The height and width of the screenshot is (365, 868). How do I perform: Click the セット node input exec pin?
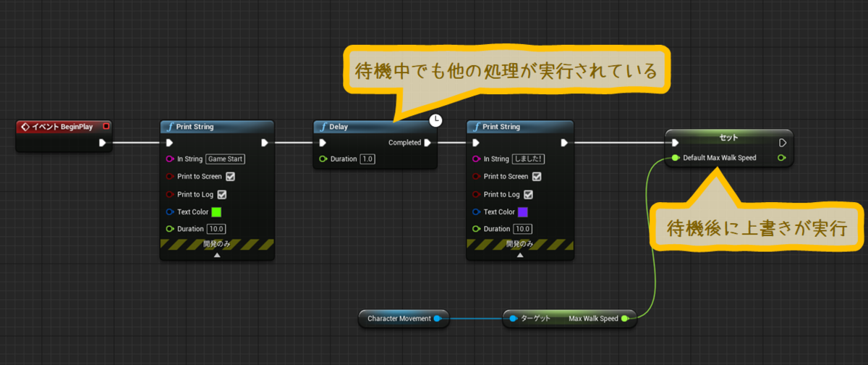tap(675, 143)
